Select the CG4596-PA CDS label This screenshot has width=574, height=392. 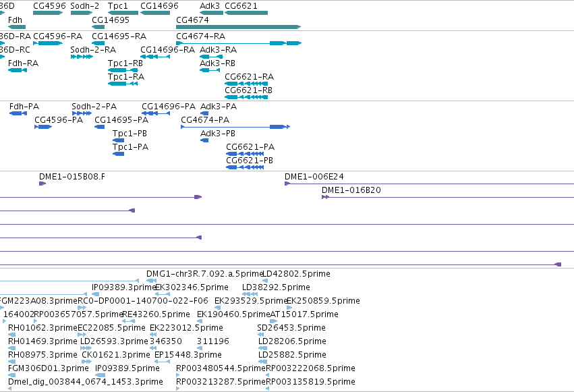point(59,120)
